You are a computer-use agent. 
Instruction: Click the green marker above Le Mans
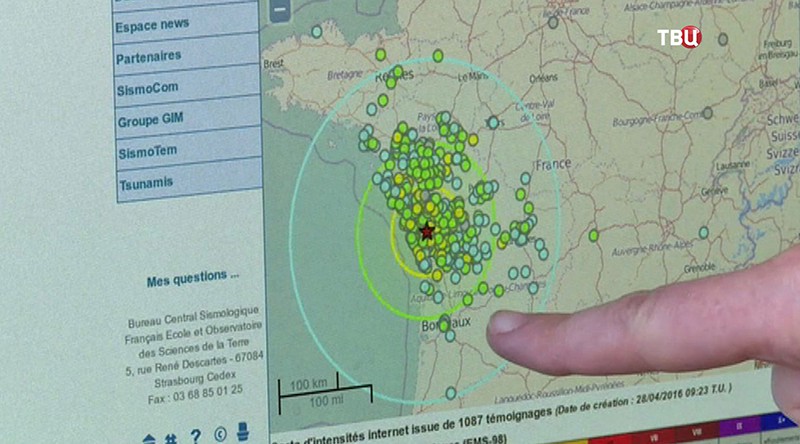click(438, 56)
